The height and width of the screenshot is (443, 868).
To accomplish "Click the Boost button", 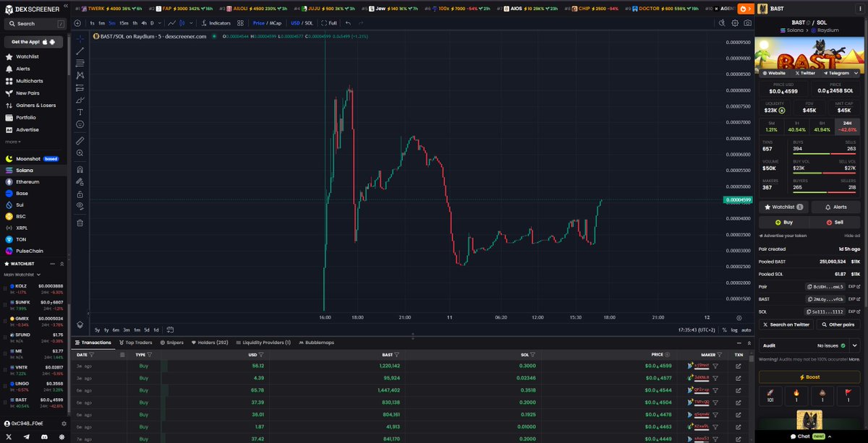I will pyautogui.click(x=809, y=377).
